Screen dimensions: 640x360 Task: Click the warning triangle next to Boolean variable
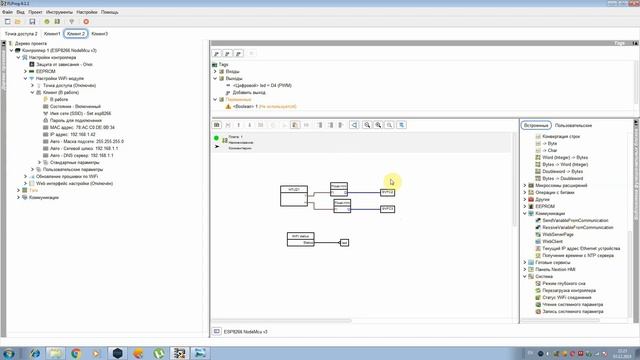pos(228,107)
